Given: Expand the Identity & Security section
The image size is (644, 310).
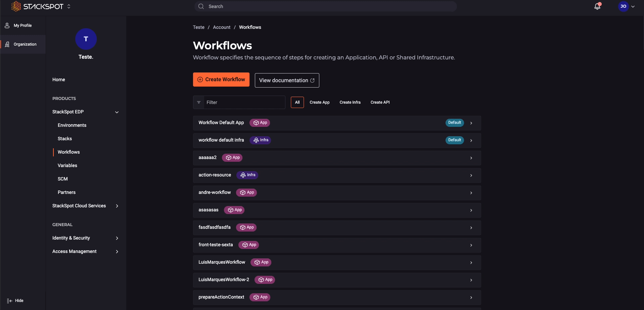Looking at the screenshot, I should click(117, 238).
